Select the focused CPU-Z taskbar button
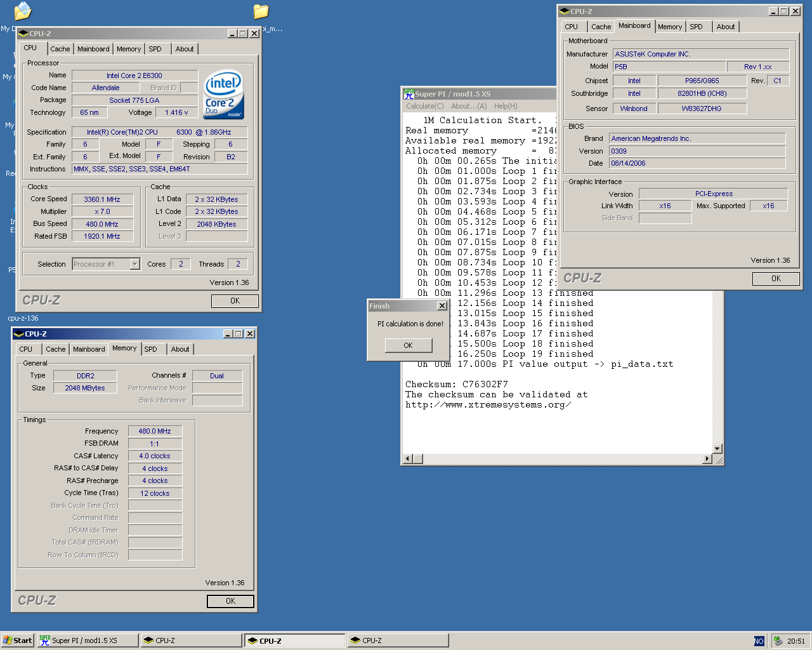812x650 pixels. coord(295,640)
